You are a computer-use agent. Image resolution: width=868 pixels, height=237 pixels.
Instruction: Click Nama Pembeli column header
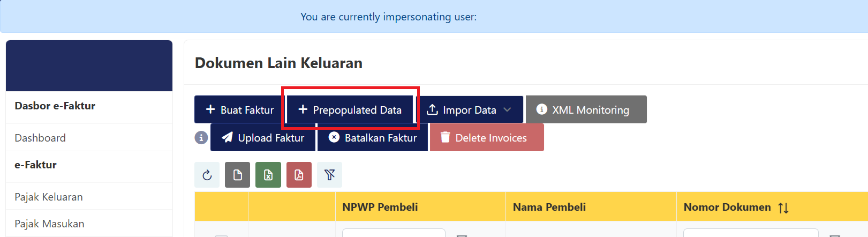(549, 207)
